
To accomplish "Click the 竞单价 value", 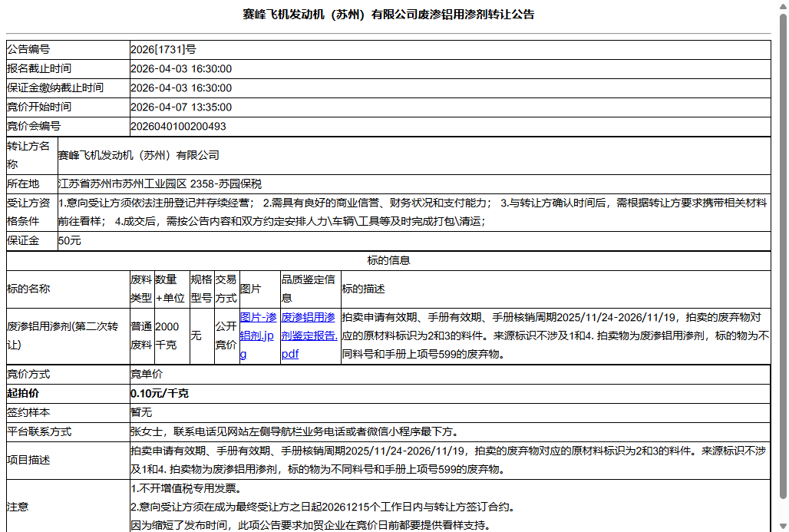I will coord(147,374).
